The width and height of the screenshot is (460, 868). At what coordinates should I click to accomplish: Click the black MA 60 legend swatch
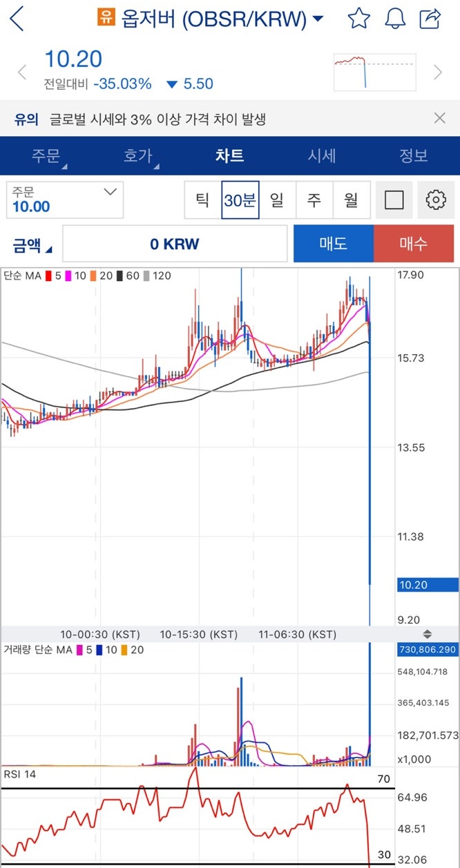pos(119,276)
